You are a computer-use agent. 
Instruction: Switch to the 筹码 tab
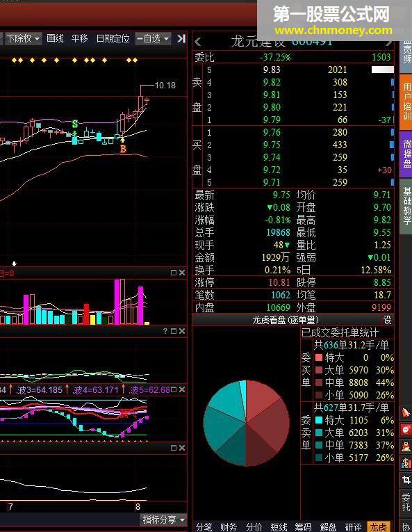pyautogui.click(x=303, y=527)
